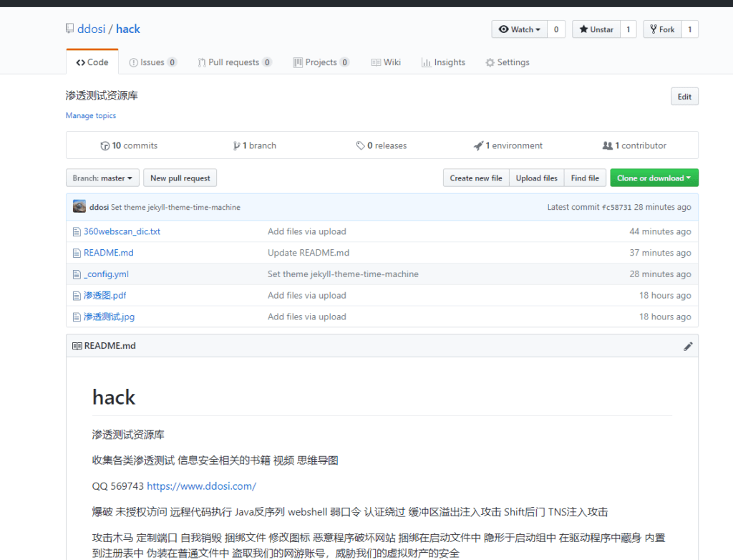Click file icon next to 渗透图.pdf
Image resolution: width=733 pixels, height=560 pixels.
pyautogui.click(x=77, y=296)
